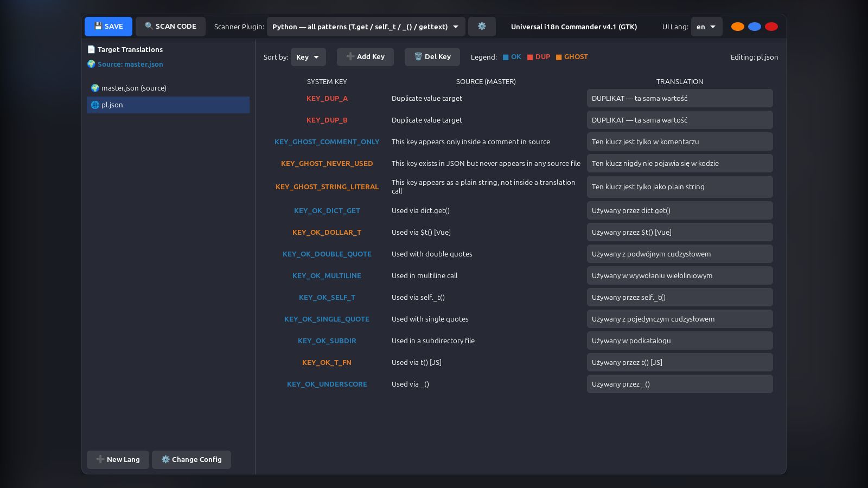Select the KEY_GHOST_STRING_LITERAL system key
The height and width of the screenshot is (488, 868).
point(327,187)
